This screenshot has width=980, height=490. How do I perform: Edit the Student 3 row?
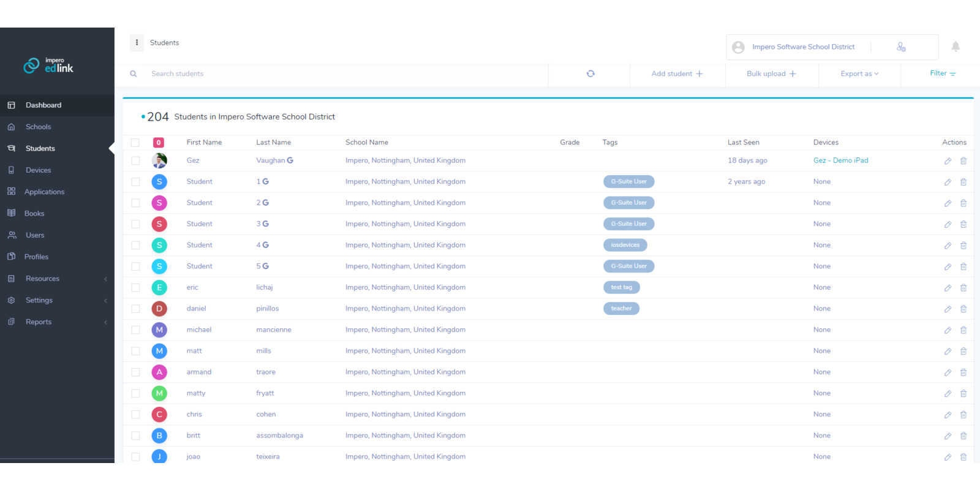948,224
